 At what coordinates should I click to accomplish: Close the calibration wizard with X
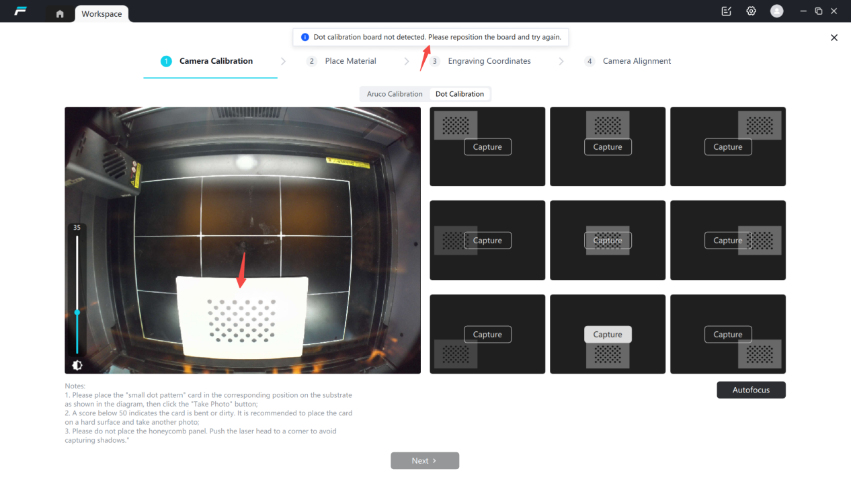click(834, 38)
